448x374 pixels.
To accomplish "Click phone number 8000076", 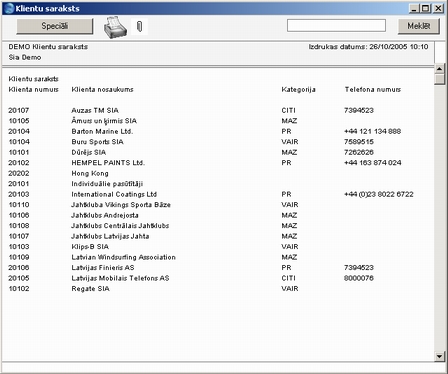I will pyautogui.click(x=359, y=278).
